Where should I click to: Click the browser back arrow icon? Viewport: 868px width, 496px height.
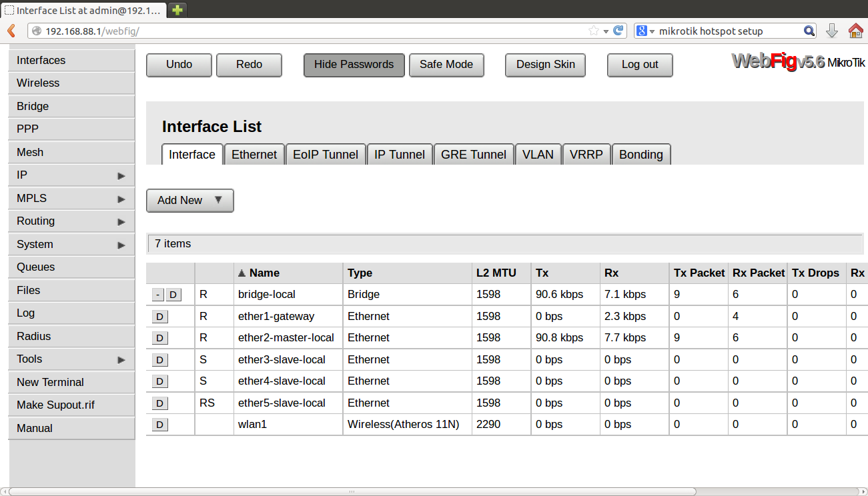[11, 31]
